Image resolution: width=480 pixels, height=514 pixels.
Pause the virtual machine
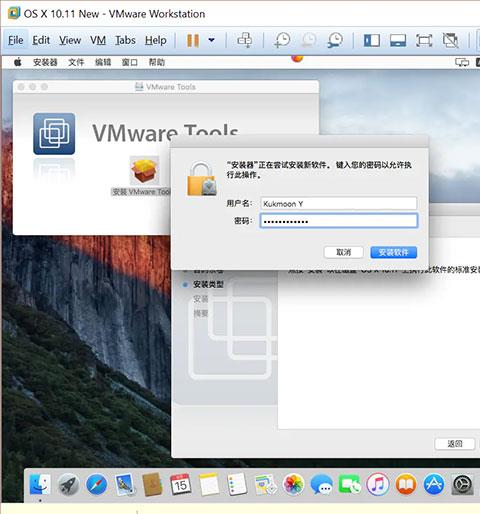coord(193,41)
